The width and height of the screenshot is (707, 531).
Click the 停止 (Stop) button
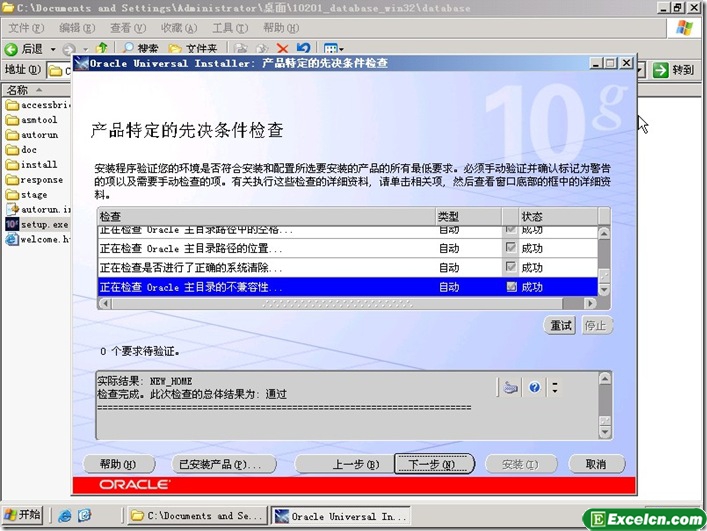[x=596, y=325]
